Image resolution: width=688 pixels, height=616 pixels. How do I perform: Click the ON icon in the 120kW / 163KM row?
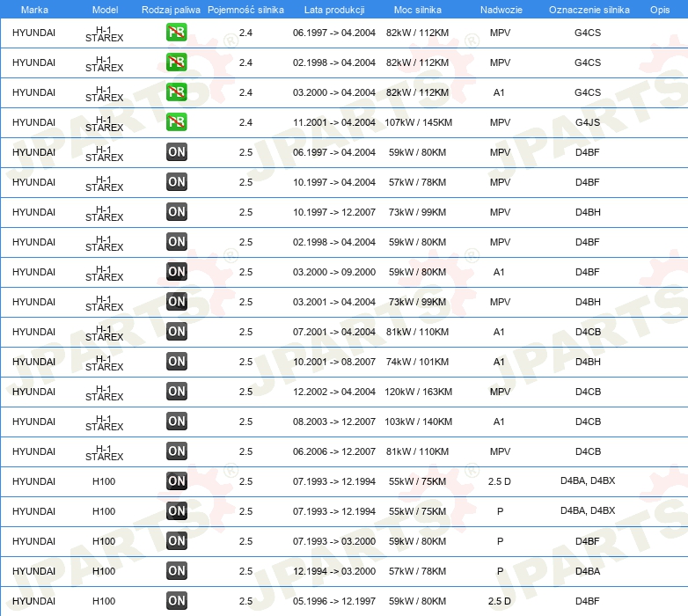click(x=177, y=392)
